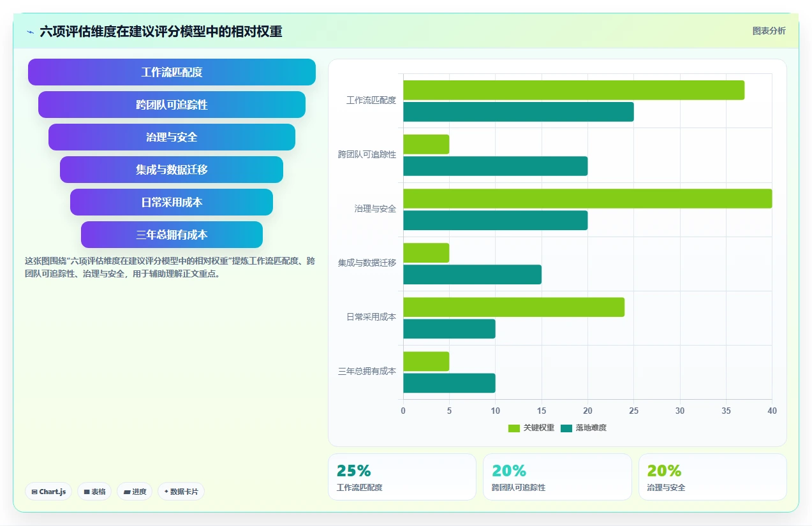The image size is (812, 526).
Task: Click the 集成与数据迁移 落地难度 teal bar
Action: [472, 274]
